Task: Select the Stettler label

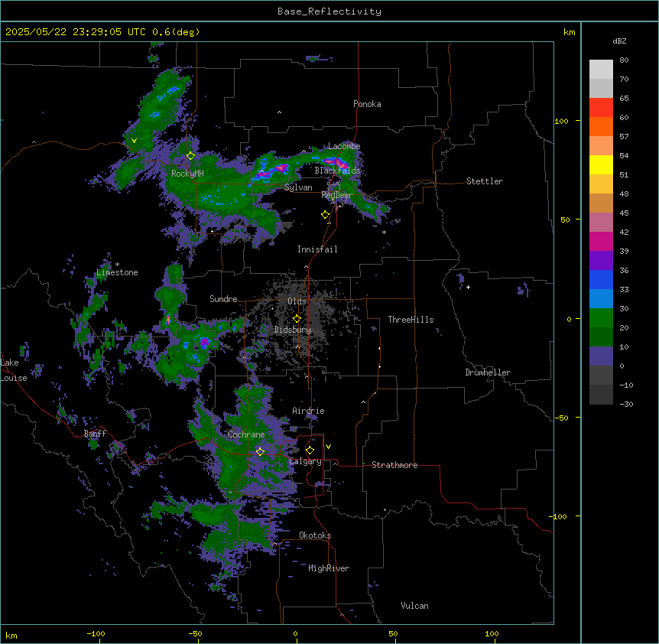Action: tap(485, 181)
